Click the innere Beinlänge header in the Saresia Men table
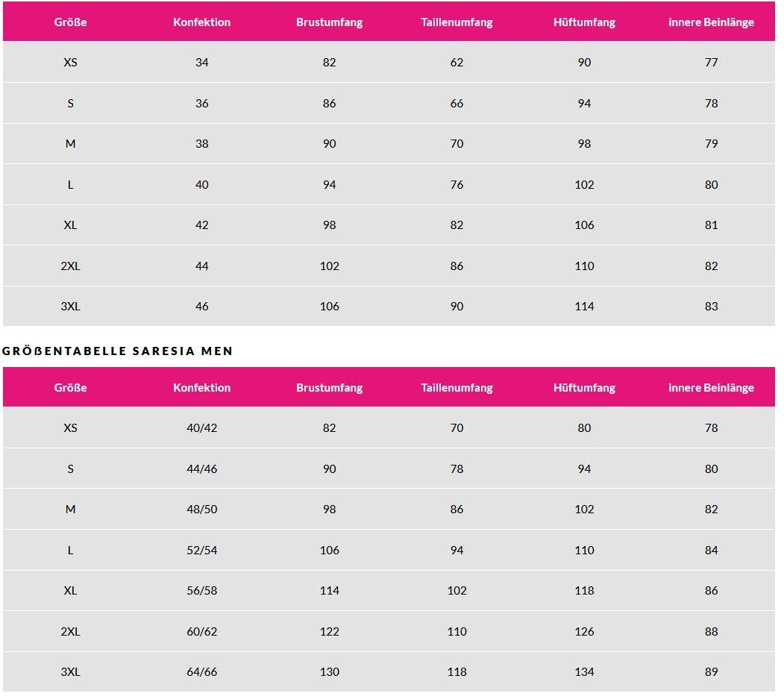Image resolution: width=784 pixels, height=699 pixels. tap(711, 387)
